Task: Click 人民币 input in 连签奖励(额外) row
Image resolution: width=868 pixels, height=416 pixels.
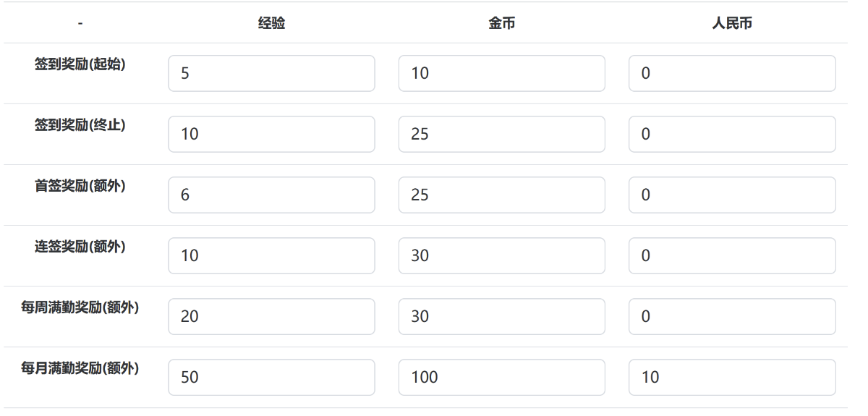Action: (731, 255)
